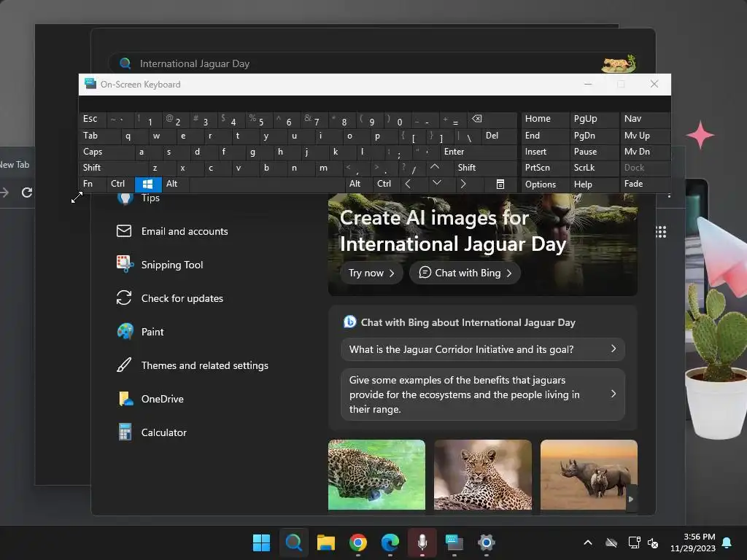Toggle right Ctrl key on On-Screen Keyboard

coord(387,184)
